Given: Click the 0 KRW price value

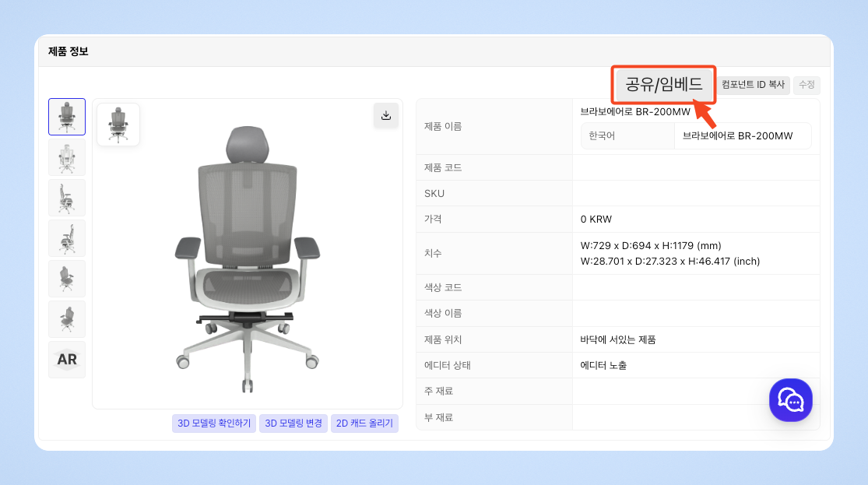Looking at the screenshot, I should (x=596, y=220).
